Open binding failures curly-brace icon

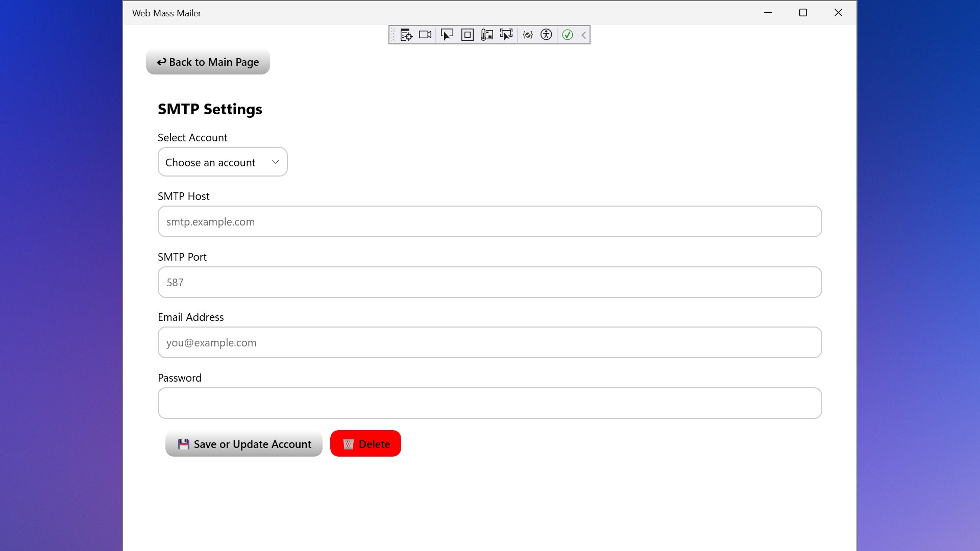tap(528, 35)
